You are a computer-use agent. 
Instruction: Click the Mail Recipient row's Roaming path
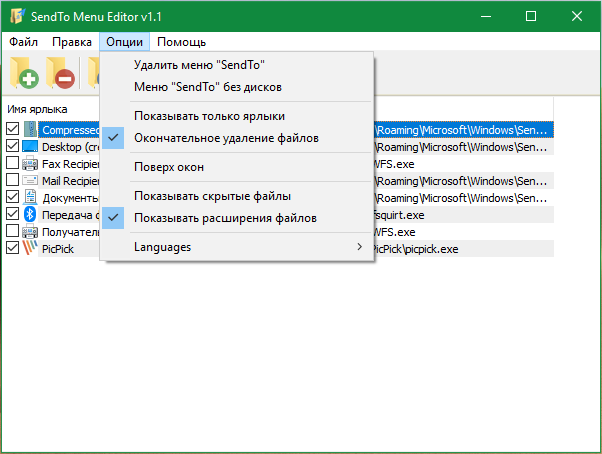461,181
